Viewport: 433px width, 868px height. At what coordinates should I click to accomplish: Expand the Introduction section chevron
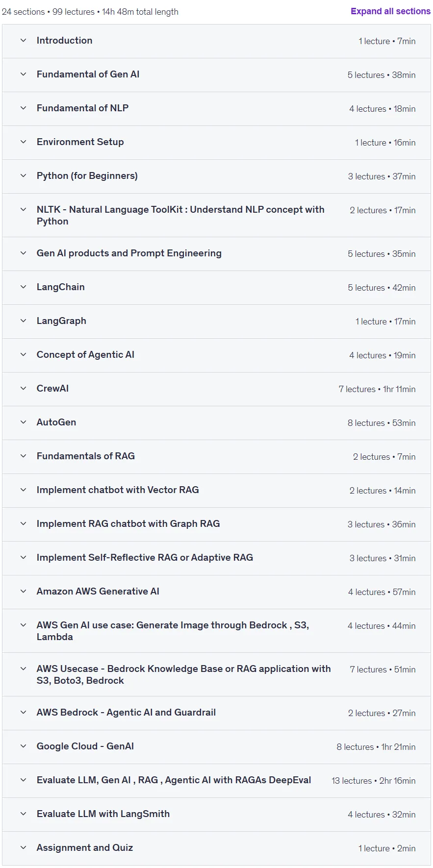tap(23, 41)
